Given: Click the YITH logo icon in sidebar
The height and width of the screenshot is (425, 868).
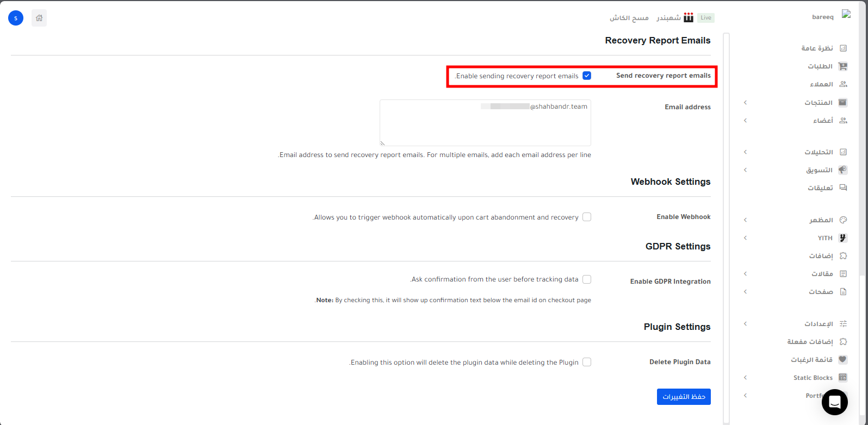Looking at the screenshot, I should click(x=843, y=238).
